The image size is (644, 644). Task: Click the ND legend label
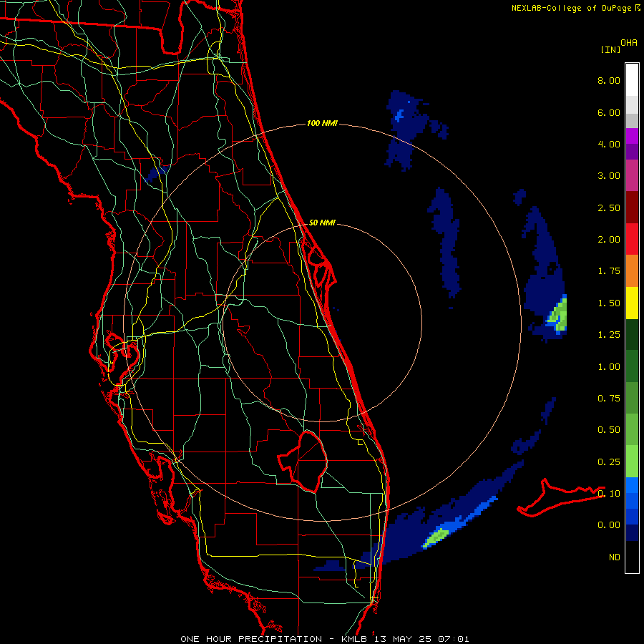point(614,557)
